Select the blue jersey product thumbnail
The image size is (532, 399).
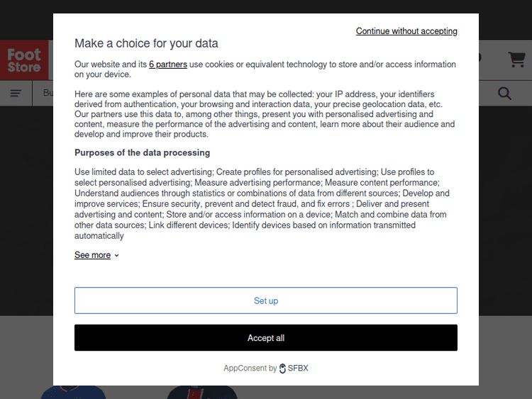point(73,392)
